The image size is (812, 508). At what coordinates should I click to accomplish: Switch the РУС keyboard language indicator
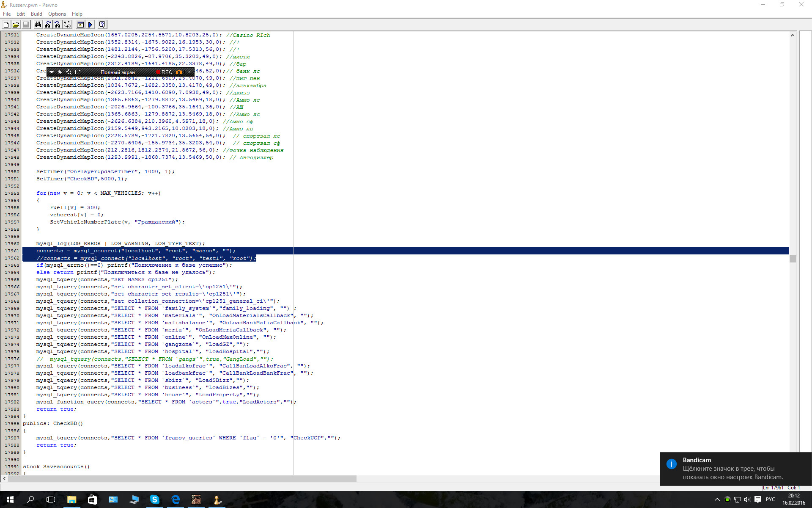770,500
